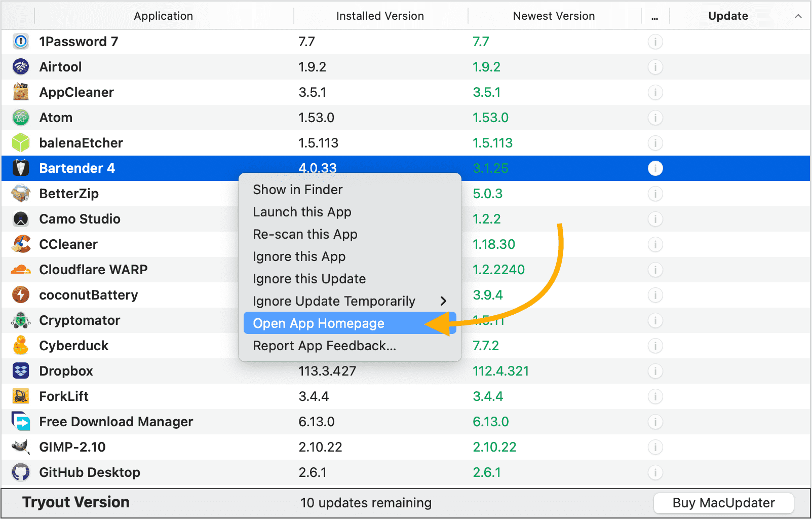Open info button for Dropbox row
The image size is (812, 519).
tap(655, 371)
